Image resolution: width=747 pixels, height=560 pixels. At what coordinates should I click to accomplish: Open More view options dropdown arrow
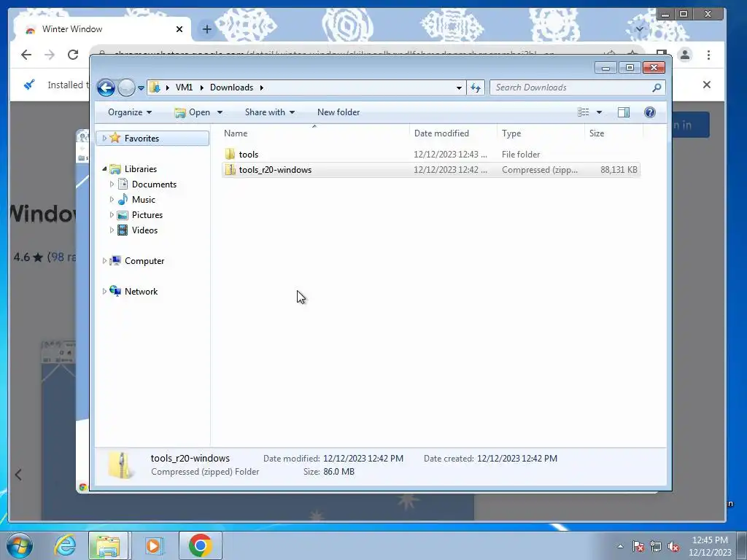coord(600,112)
